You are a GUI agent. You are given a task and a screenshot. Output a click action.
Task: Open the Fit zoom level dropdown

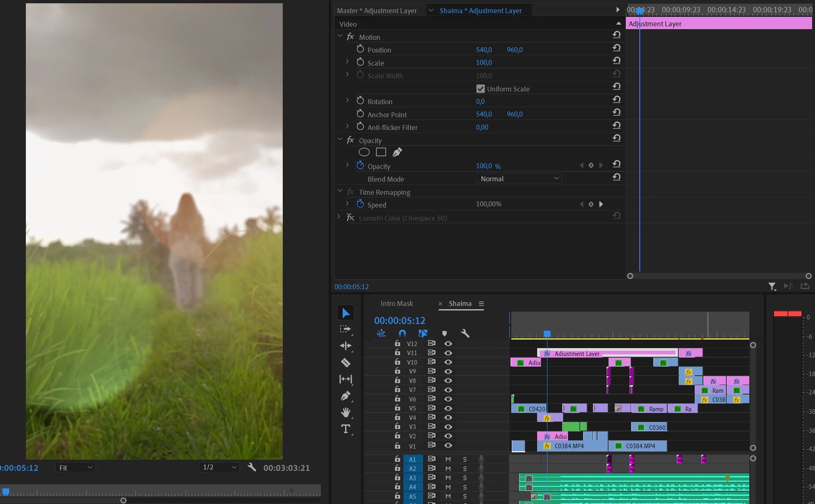[x=76, y=468]
